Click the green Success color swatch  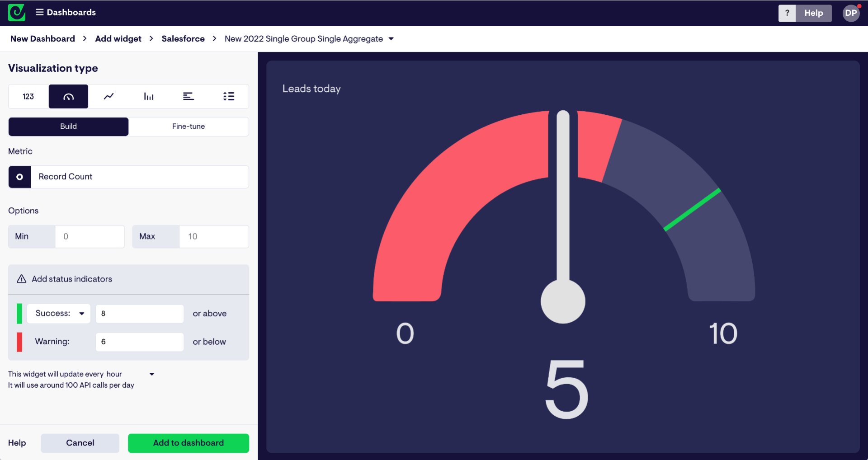pyautogui.click(x=19, y=314)
